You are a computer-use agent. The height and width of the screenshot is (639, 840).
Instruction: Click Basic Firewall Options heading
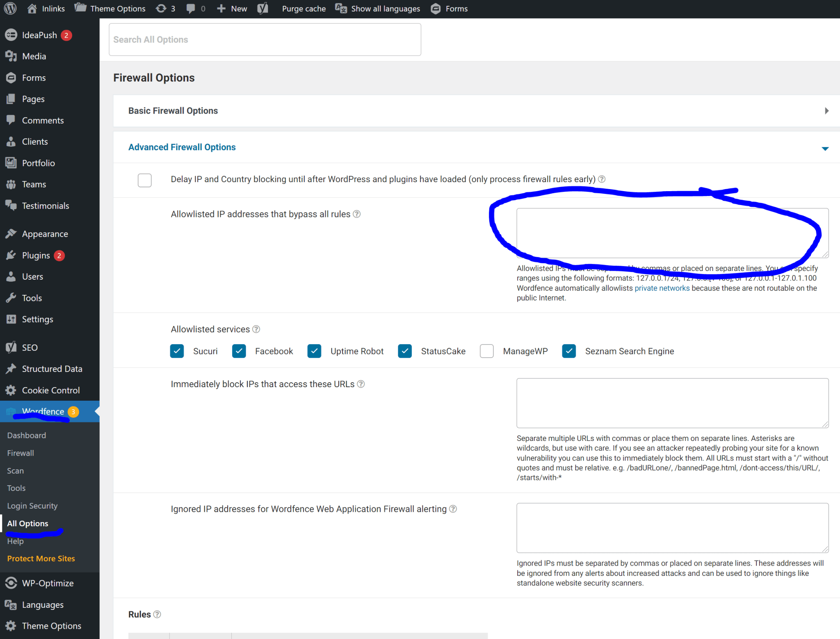173,111
